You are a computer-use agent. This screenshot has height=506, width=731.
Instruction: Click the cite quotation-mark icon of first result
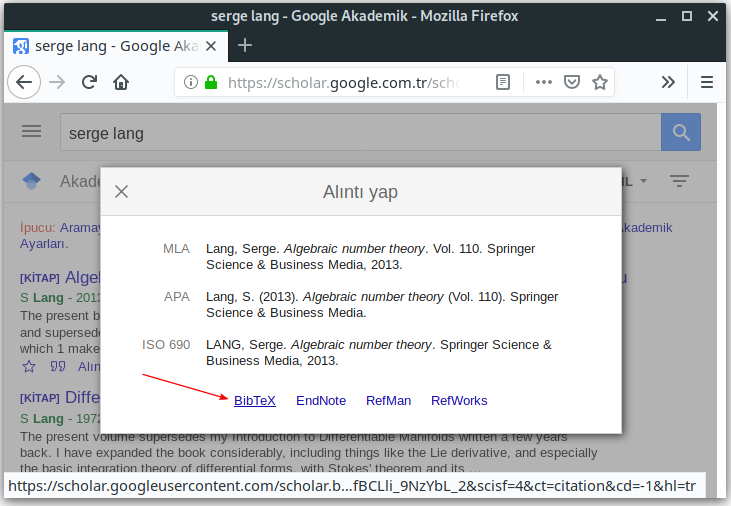coord(58,367)
